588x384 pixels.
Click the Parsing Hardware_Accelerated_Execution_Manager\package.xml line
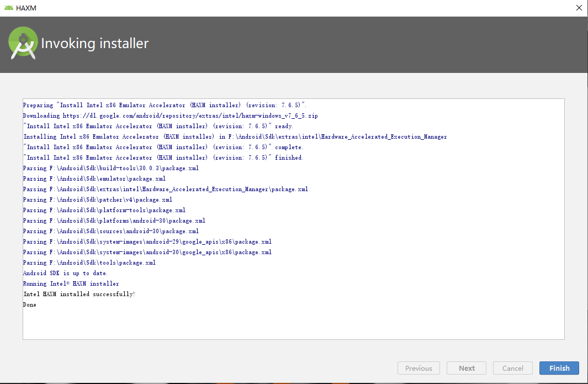166,189
